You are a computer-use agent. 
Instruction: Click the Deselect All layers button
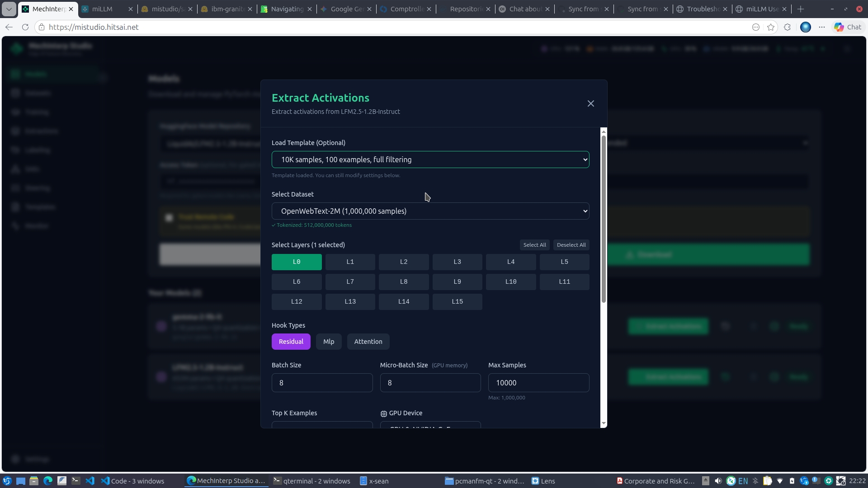571,245
